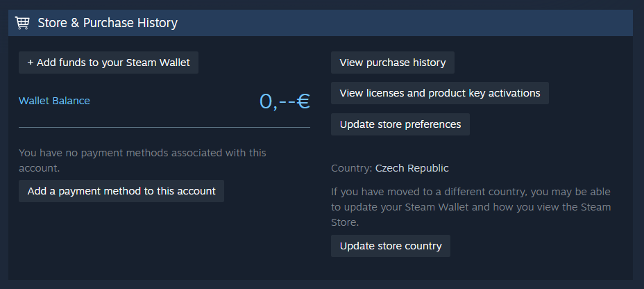
Task: Click the Country: label text
Action: 352,168
